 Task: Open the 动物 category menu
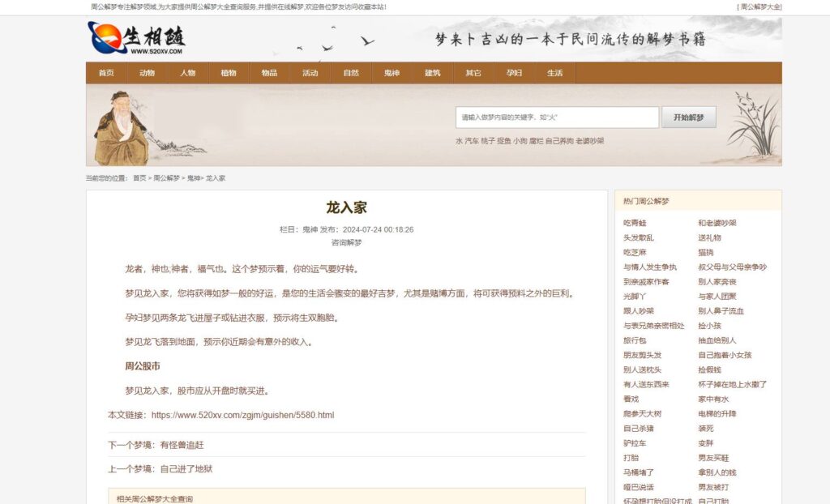[148, 72]
